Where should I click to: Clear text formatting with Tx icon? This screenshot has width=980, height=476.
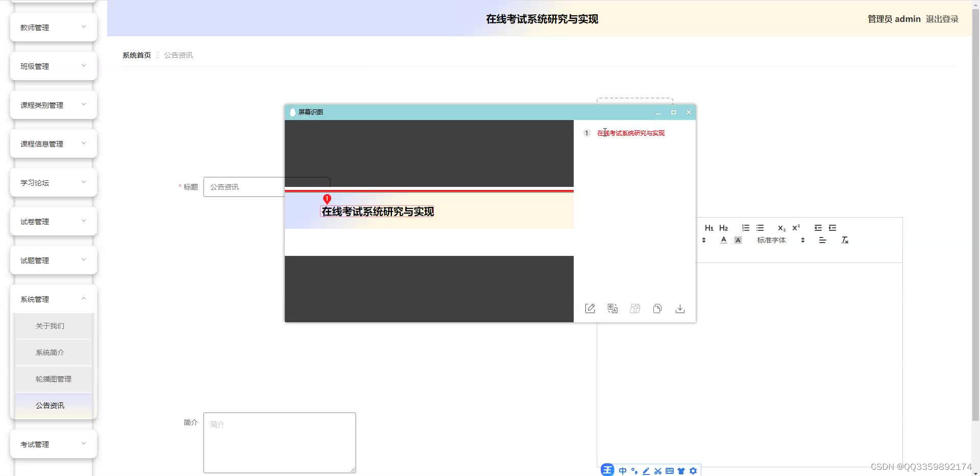point(845,240)
